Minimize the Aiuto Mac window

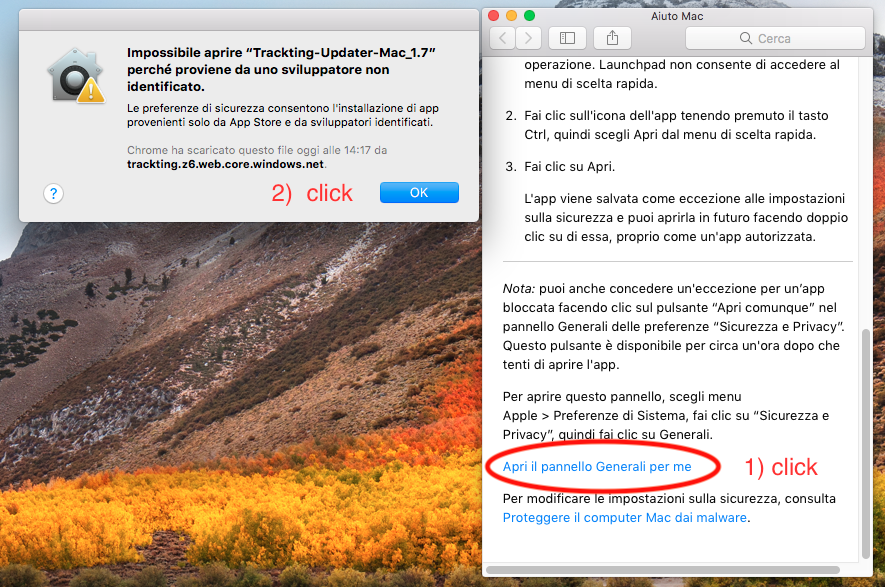click(x=511, y=16)
